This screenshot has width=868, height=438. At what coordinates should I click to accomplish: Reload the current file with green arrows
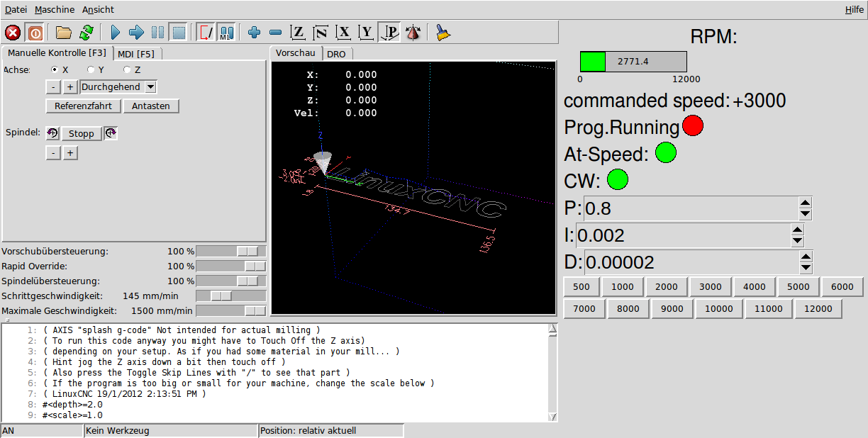click(87, 33)
